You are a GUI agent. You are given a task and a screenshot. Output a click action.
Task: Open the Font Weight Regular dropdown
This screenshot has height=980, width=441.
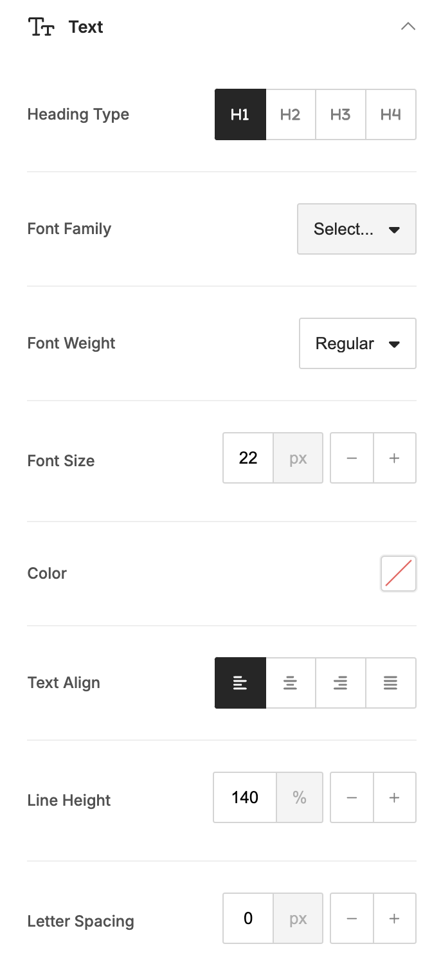tap(357, 343)
